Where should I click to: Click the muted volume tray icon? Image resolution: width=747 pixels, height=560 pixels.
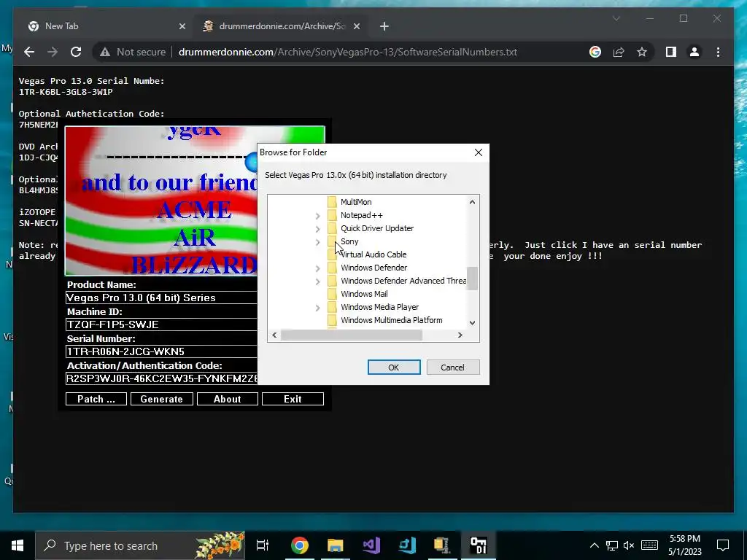[x=629, y=545]
